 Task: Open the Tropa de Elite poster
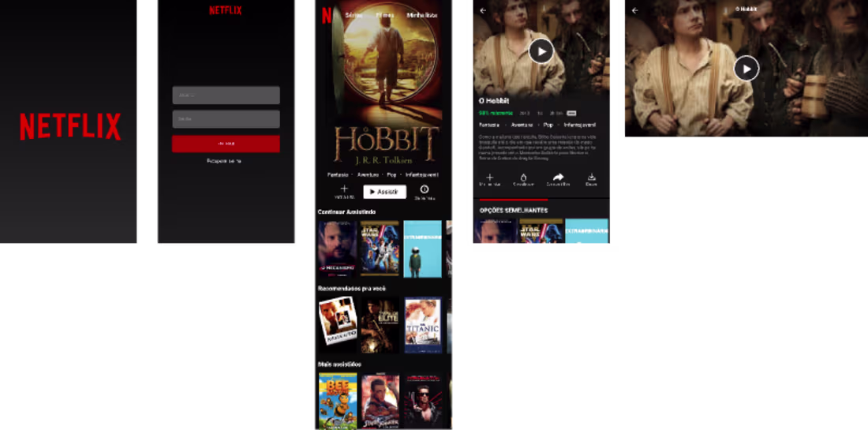[380, 324]
